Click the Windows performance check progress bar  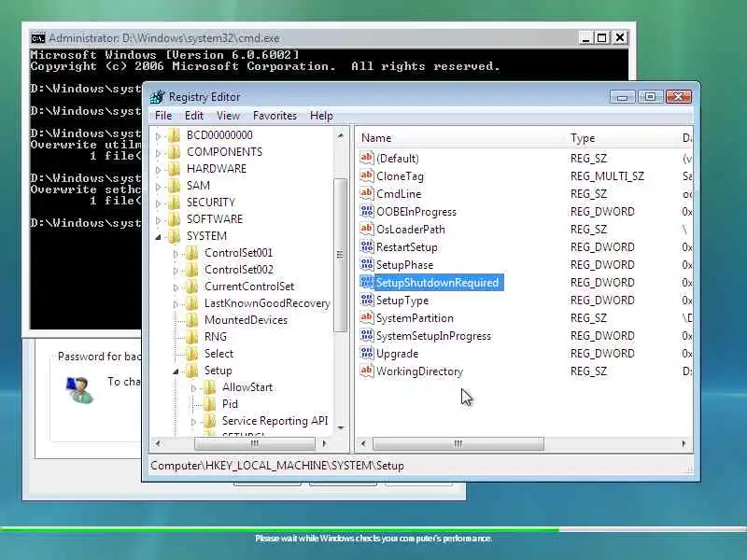tap(373, 529)
